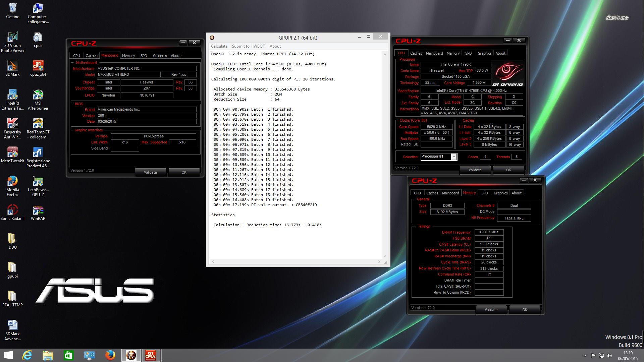Launch 3D Vision Photo Viewer shortcut

[x=13, y=42]
